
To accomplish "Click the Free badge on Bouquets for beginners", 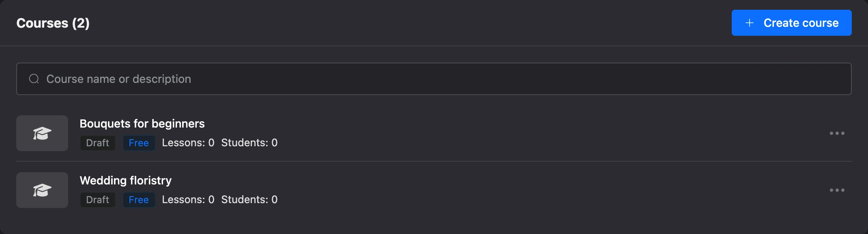I will (x=139, y=143).
